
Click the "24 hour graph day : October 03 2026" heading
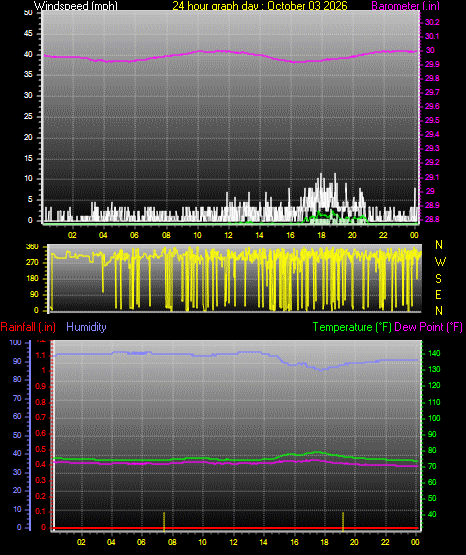click(x=260, y=6)
